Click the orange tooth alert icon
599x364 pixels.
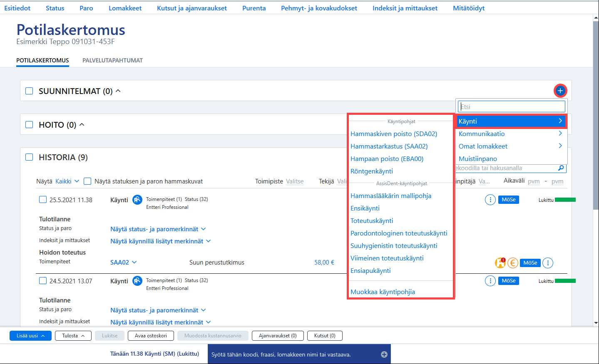pos(500,262)
